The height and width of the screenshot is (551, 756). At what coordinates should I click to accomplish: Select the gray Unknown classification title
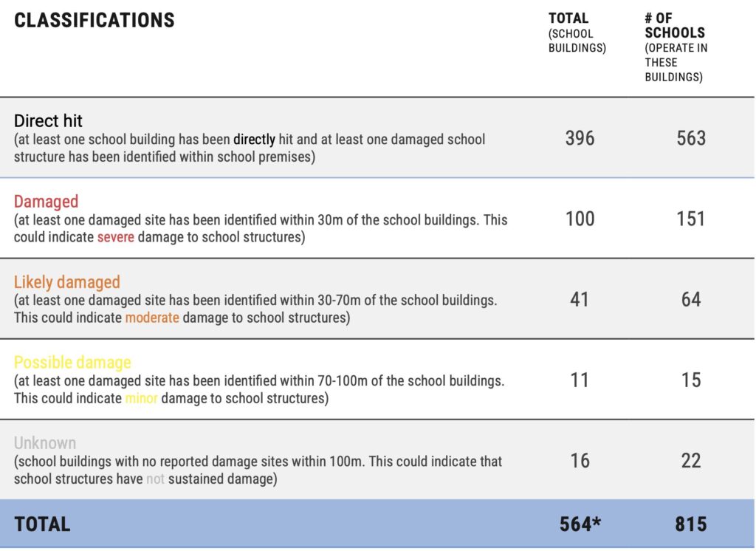(45, 443)
